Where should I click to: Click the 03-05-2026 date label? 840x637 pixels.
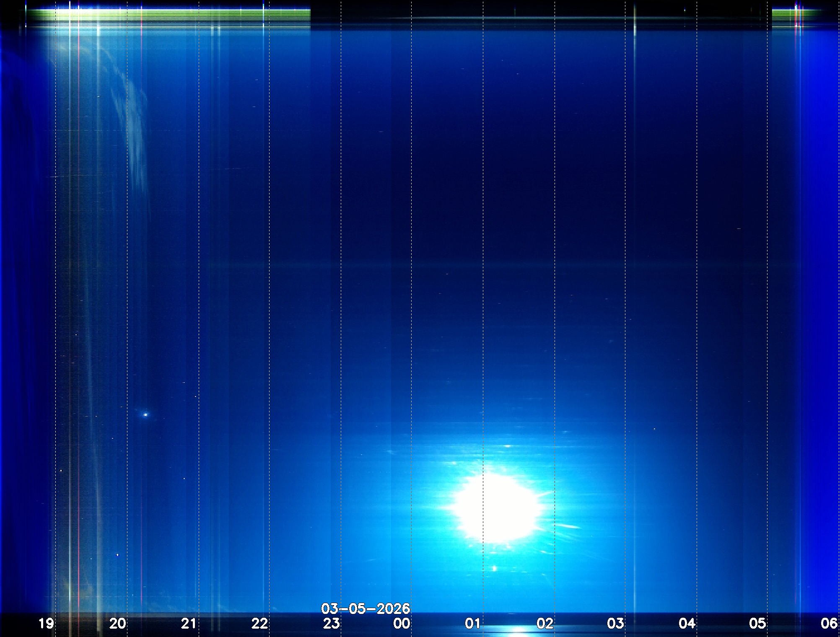point(365,608)
